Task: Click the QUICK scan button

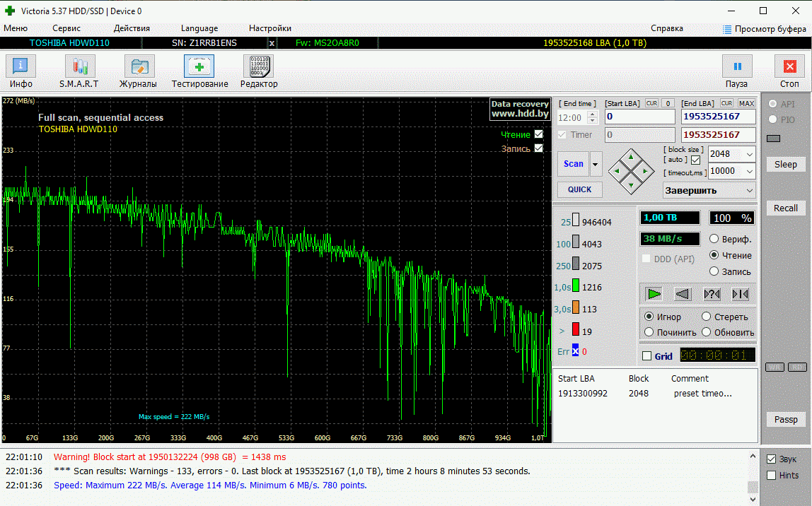Action: tap(580, 189)
